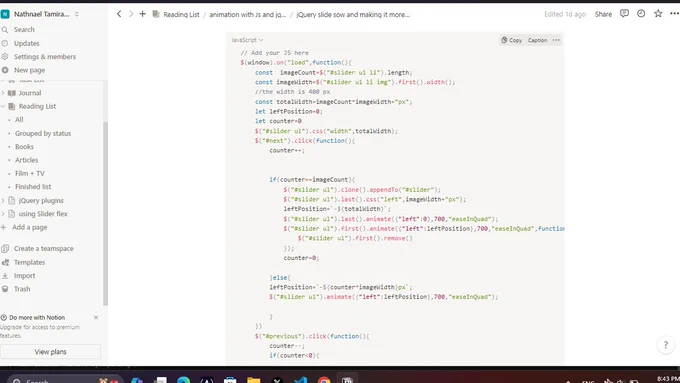Open Updates in the sidebar

26,43
